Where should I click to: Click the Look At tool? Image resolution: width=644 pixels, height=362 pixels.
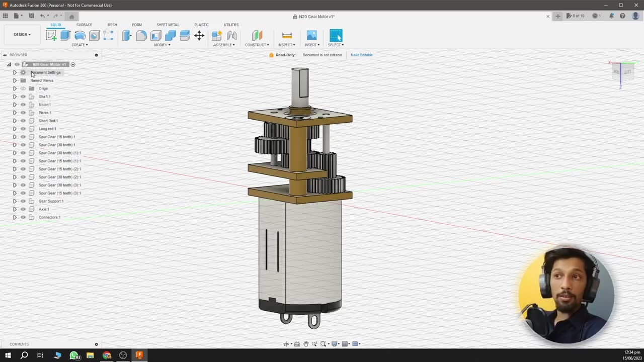click(x=297, y=344)
